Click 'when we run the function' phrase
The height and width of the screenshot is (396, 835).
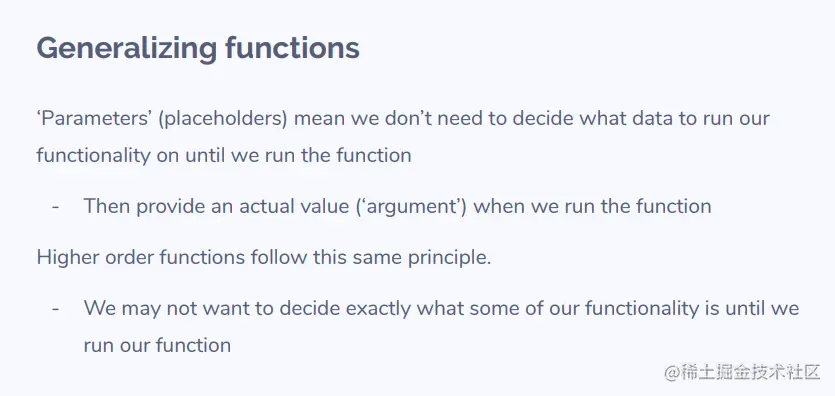pos(592,206)
